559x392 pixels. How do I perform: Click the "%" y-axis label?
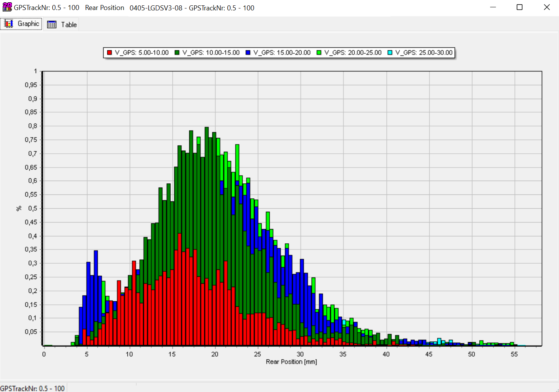[x=19, y=208]
